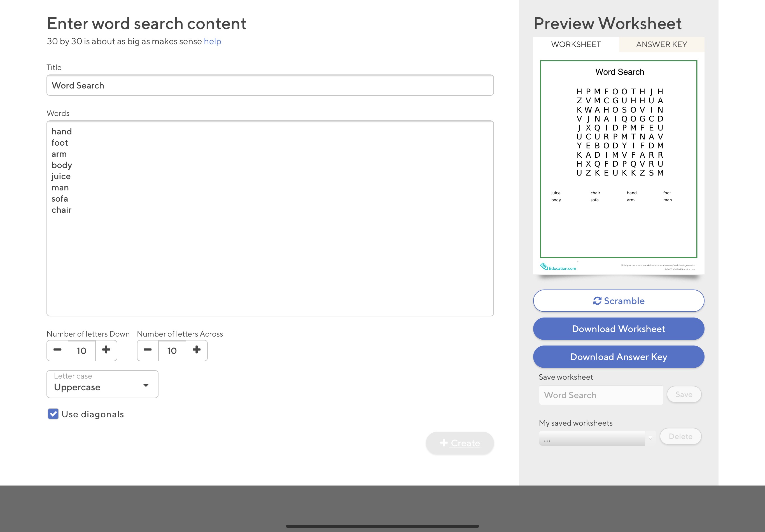Click the Scramble refresh icon
The image size is (765, 532).
597,301
